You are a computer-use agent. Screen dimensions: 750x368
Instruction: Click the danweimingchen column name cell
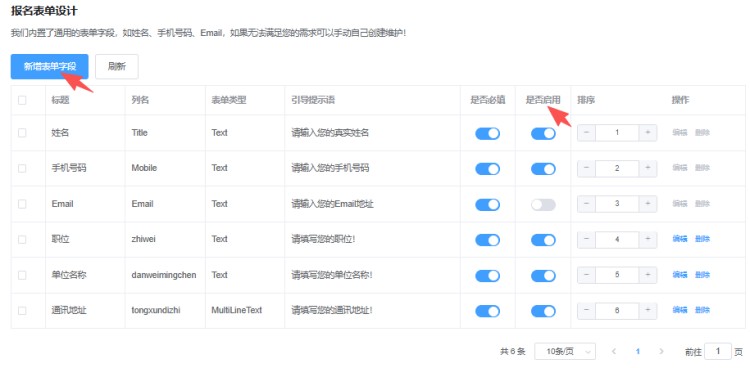pyautogui.click(x=164, y=275)
